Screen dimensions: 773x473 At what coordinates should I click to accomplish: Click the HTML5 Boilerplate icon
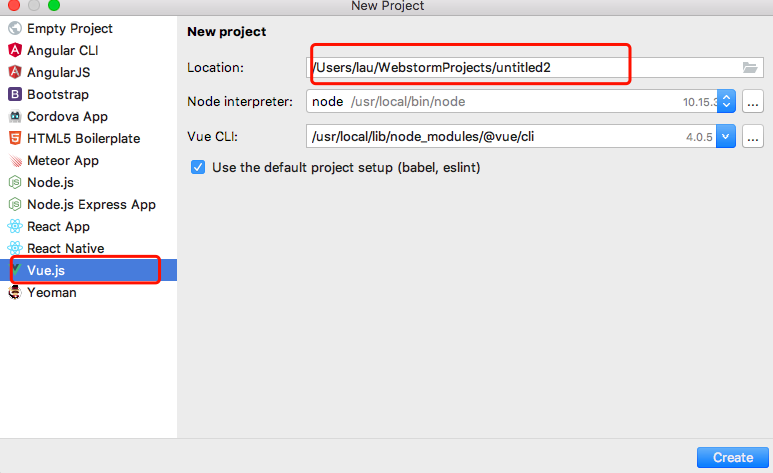tap(15, 139)
